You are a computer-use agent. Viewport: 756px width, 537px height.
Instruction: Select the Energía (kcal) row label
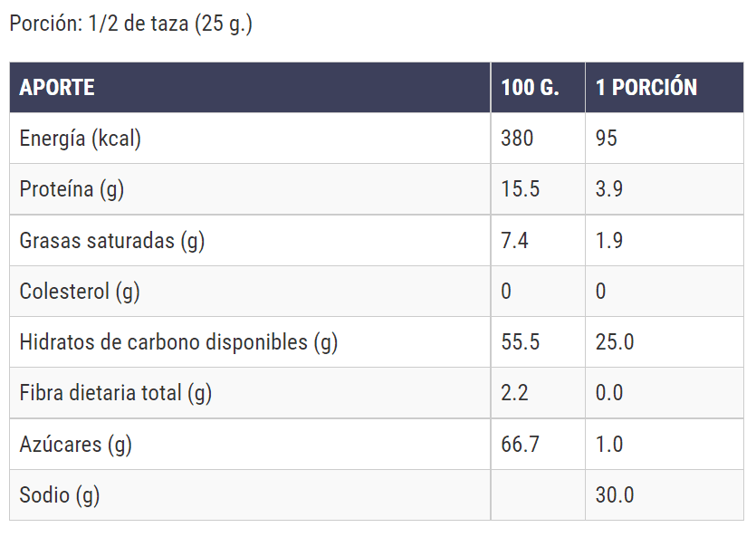pyautogui.click(x=80, y=139)
